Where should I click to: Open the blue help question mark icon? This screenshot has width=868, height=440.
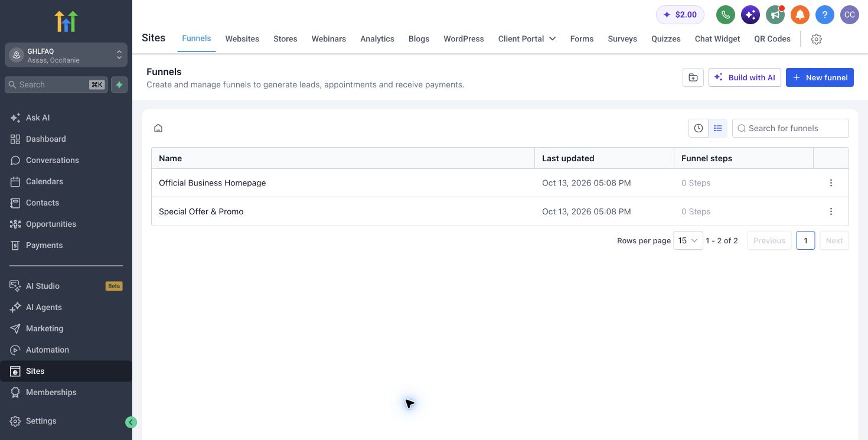pyautogui.click(x=825, y=15)
